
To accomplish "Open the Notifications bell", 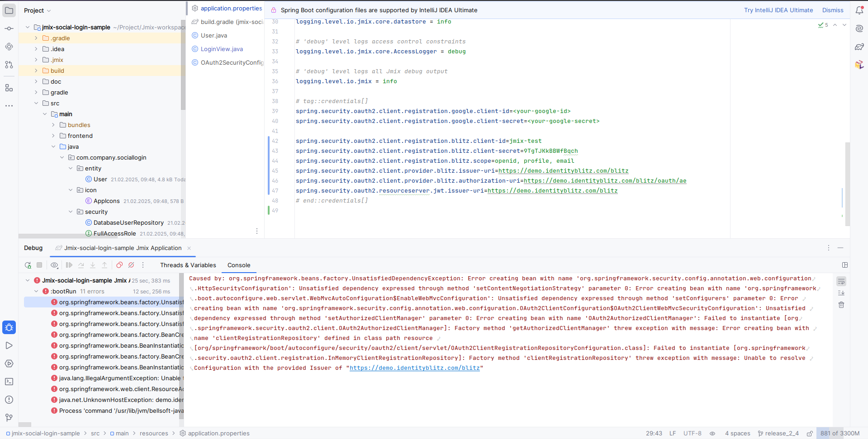I will 859,10.
